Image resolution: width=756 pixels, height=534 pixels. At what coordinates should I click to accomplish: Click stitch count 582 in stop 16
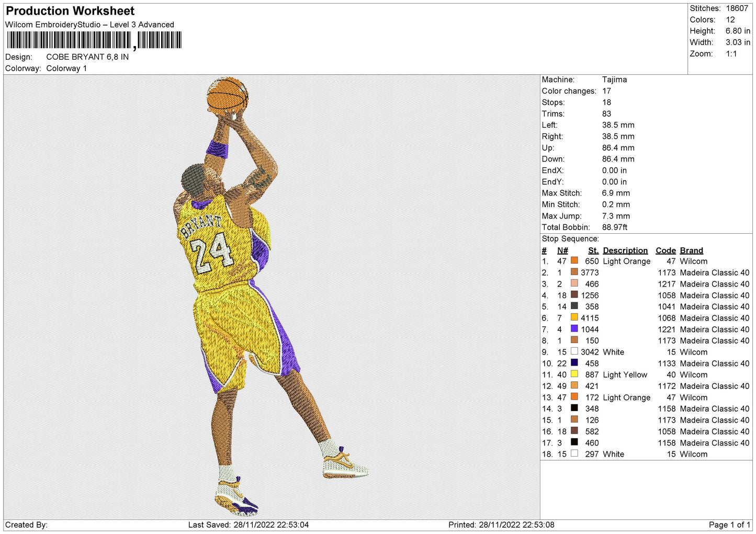(592, 431)
